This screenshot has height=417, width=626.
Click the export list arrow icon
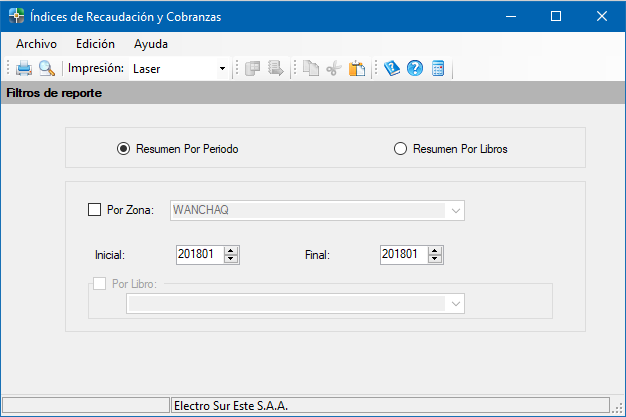[x=275, y=68]
